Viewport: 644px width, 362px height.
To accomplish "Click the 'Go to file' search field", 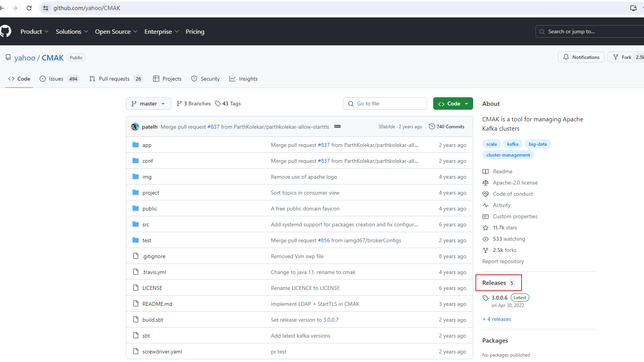I will [385, 103].
